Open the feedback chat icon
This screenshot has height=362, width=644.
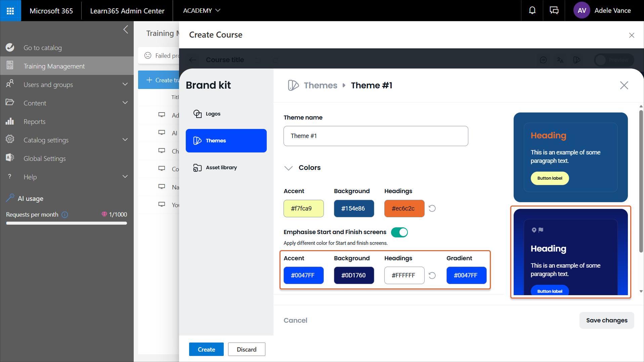[x=554, y=11]
